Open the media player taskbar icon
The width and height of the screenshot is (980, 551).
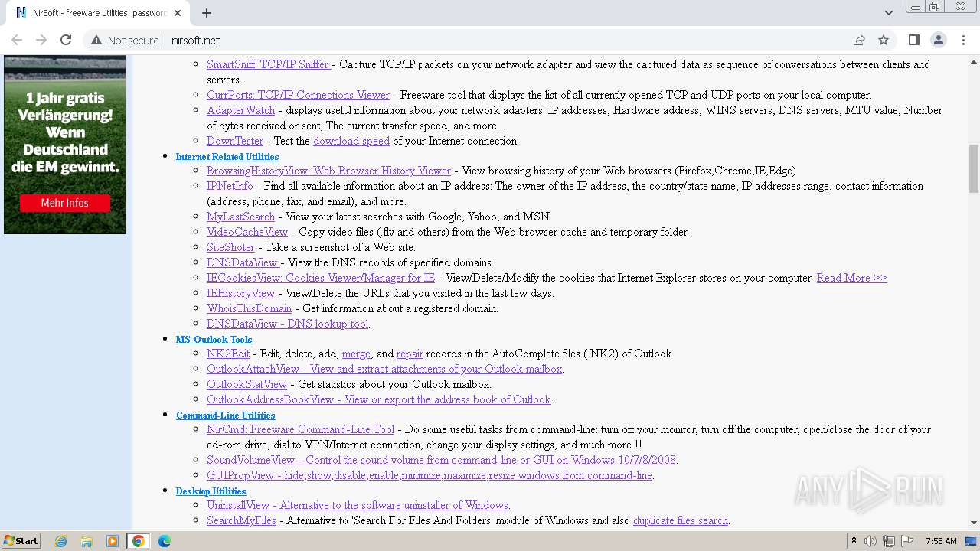(113, 541)
